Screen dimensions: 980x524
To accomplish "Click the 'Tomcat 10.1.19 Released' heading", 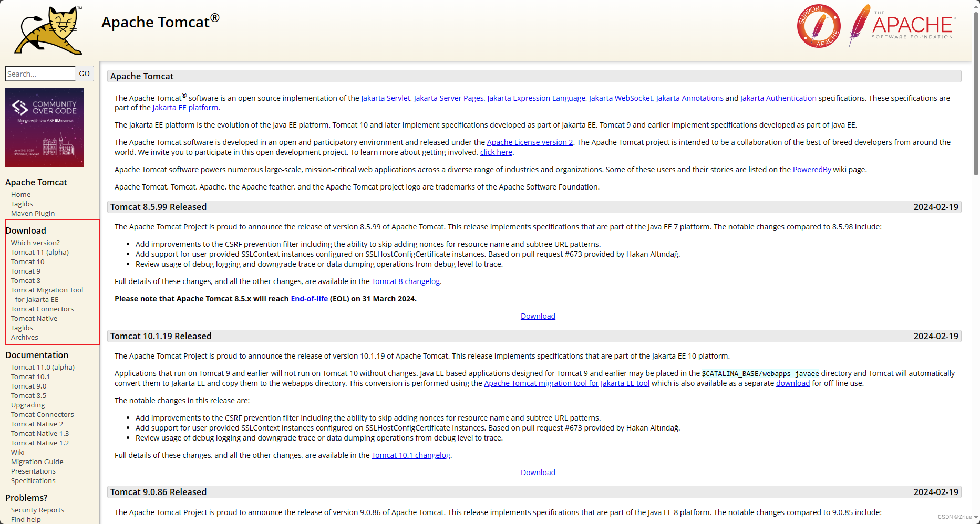I will point(161,336).
